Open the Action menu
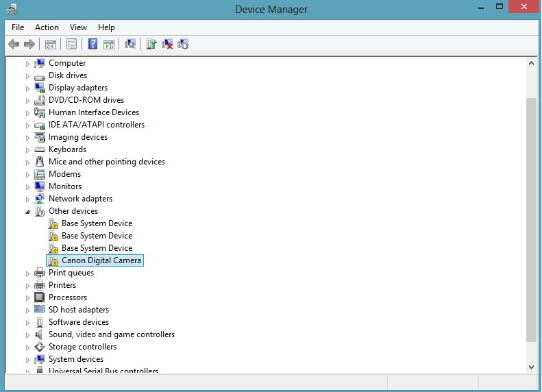Viewport: 542px width, 392px height. (x=47, y=27)
